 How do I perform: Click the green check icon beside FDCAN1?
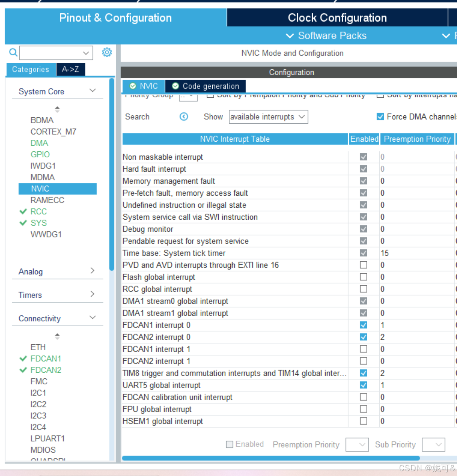pyautogui.click(x=23, y=359)
